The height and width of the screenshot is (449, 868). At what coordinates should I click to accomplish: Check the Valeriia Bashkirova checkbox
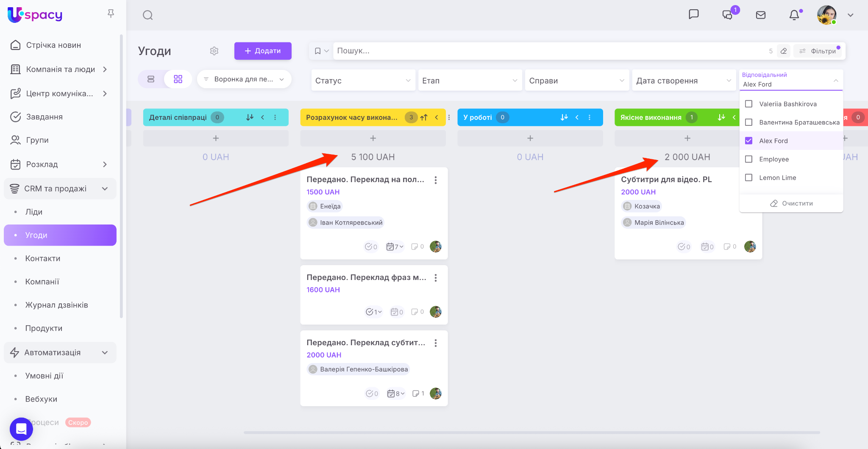point(749,104)
